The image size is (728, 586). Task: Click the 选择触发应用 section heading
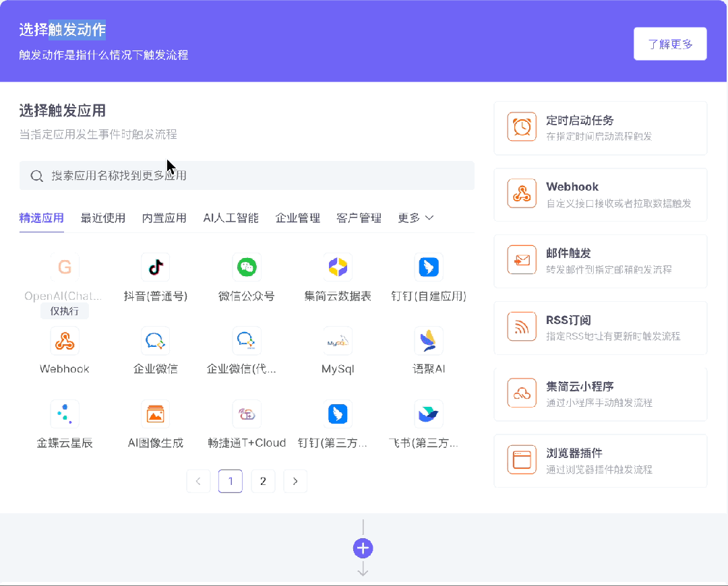[x=63, y=111]
